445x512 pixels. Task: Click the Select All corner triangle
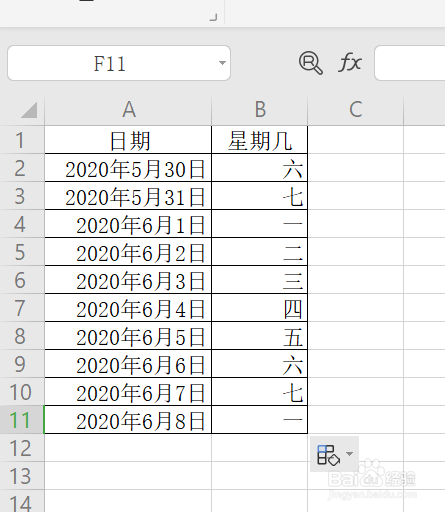[29, 110]
